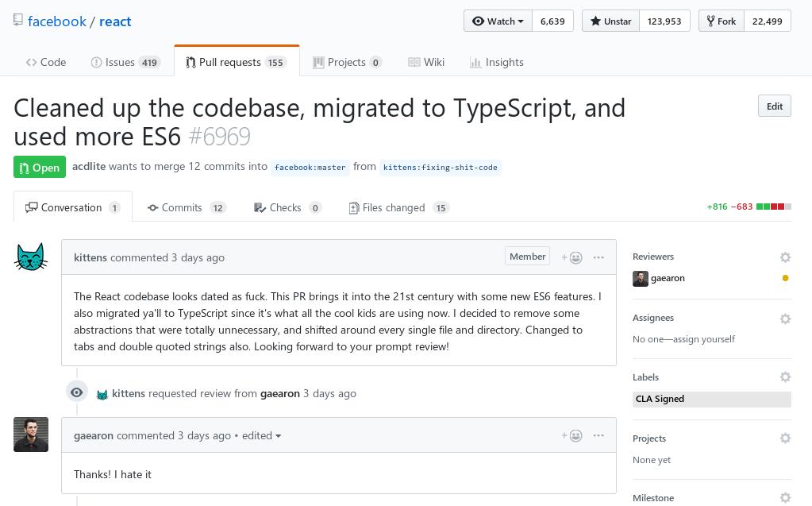Image resolution: width=812 pixels, height=506 pixels.
Task: Switch to the Issues tab
Action: (x=125, y=62)
